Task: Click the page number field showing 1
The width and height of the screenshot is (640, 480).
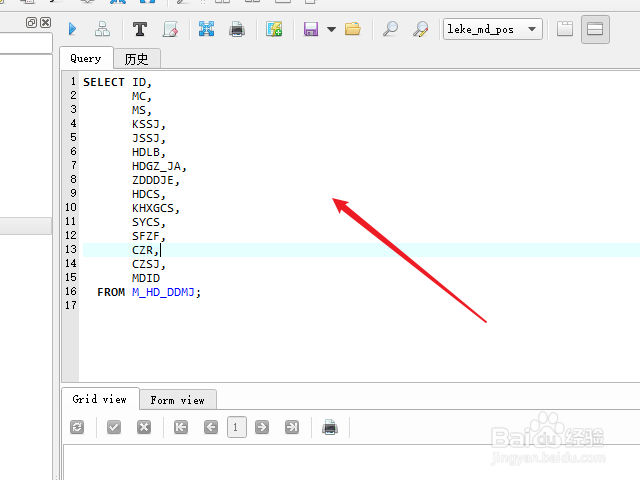Action: click(237, 427)
